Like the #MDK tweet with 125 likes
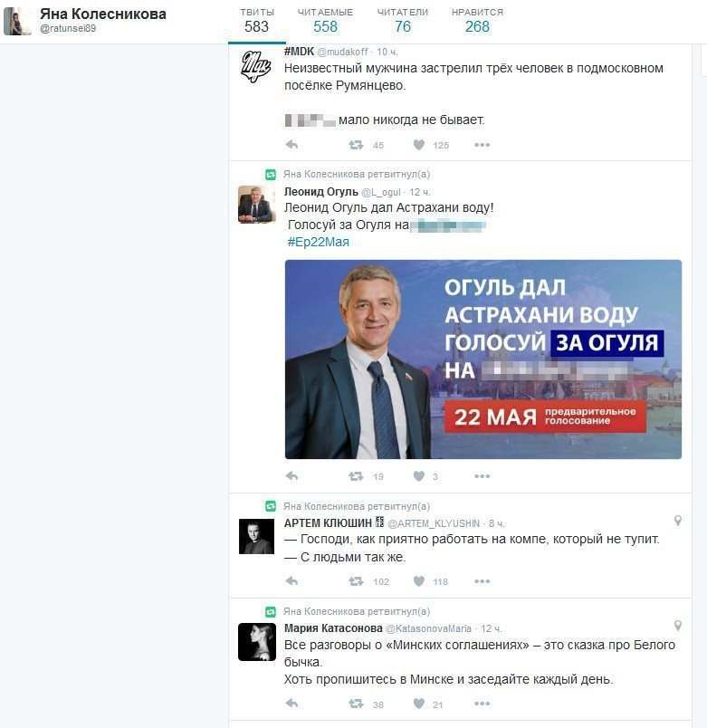This screenshot has width=707, height=728. (419, 145)
